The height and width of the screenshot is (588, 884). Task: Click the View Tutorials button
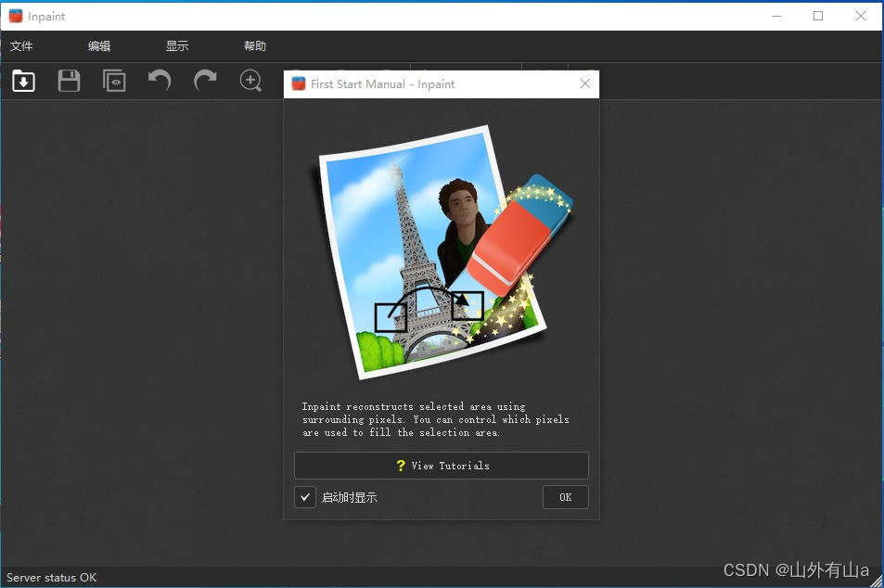pos(442,466)
